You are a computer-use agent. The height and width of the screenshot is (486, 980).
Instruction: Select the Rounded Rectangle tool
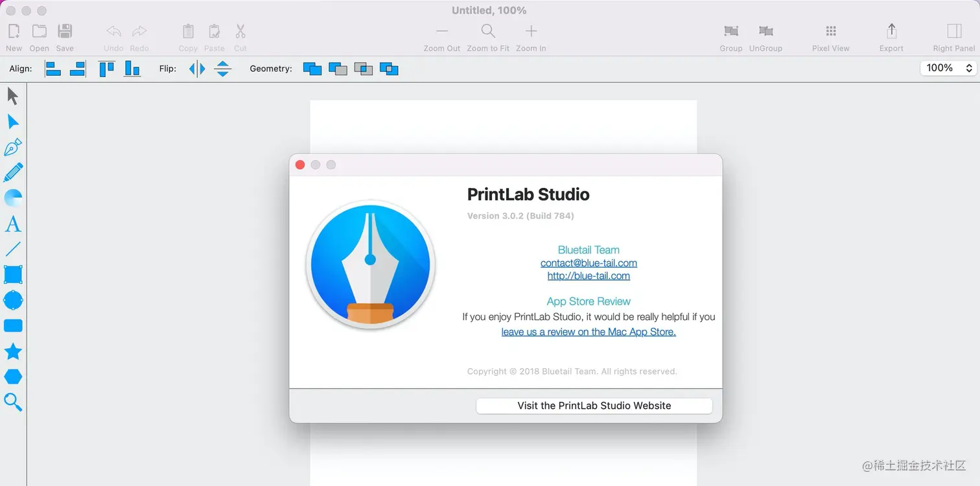[x=13, y=325]
